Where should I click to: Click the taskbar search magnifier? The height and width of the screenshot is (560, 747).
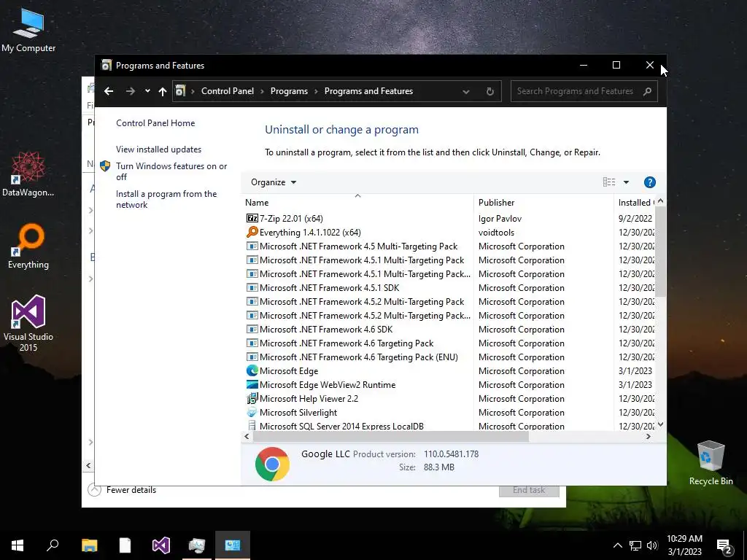53,545
